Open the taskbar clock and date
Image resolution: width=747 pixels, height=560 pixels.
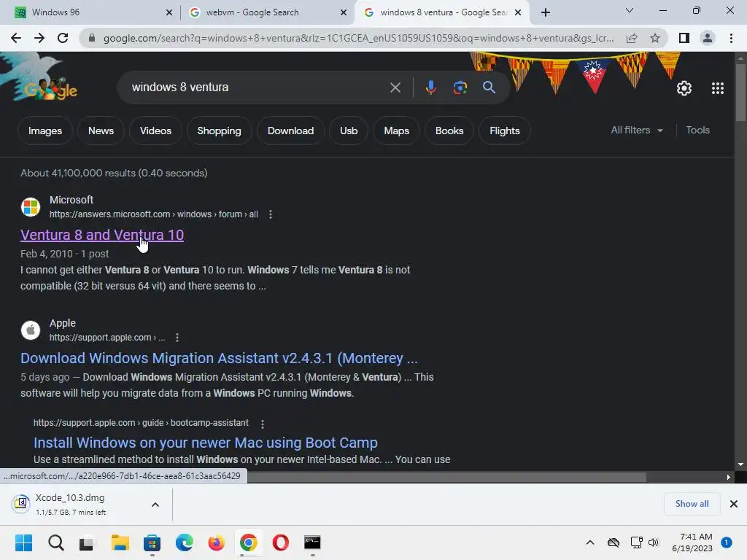[x=692, y=542]
